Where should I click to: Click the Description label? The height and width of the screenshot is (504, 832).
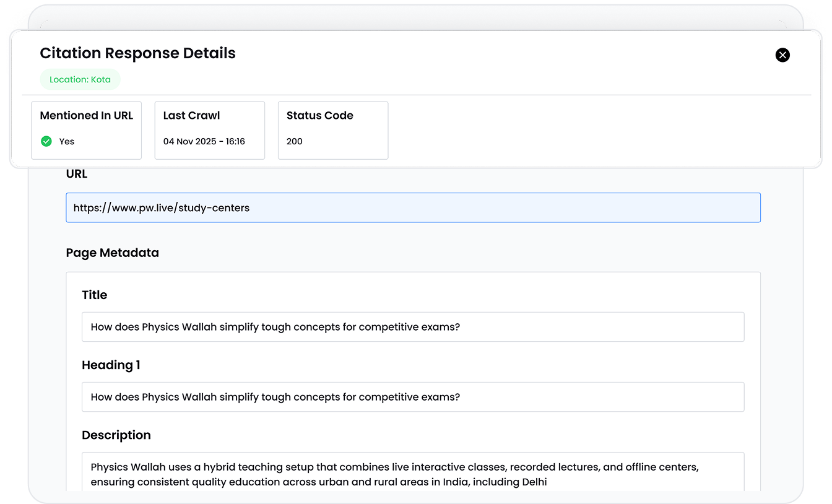[x=116, y=435]
